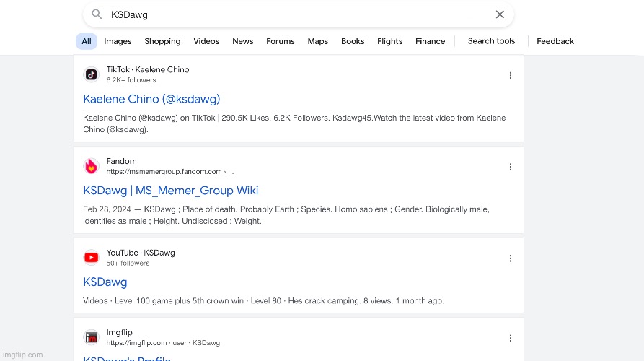This screenshot has width=644, height=361.
Task: Switch to the Images tab
Action: [x=118, y=41]
